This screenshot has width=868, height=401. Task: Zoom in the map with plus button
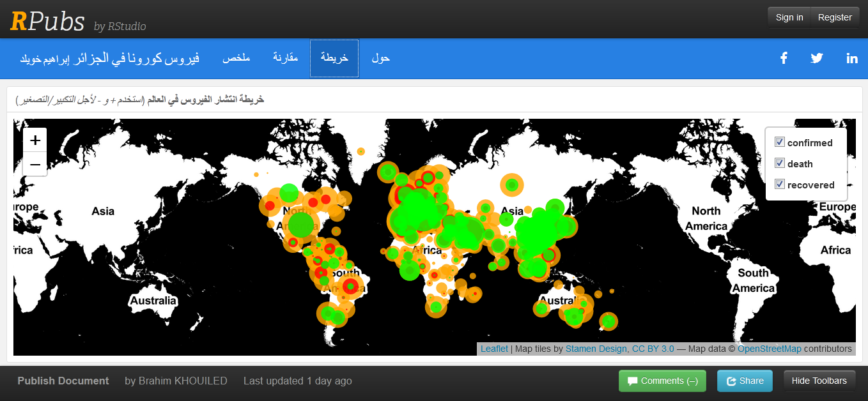35,140
